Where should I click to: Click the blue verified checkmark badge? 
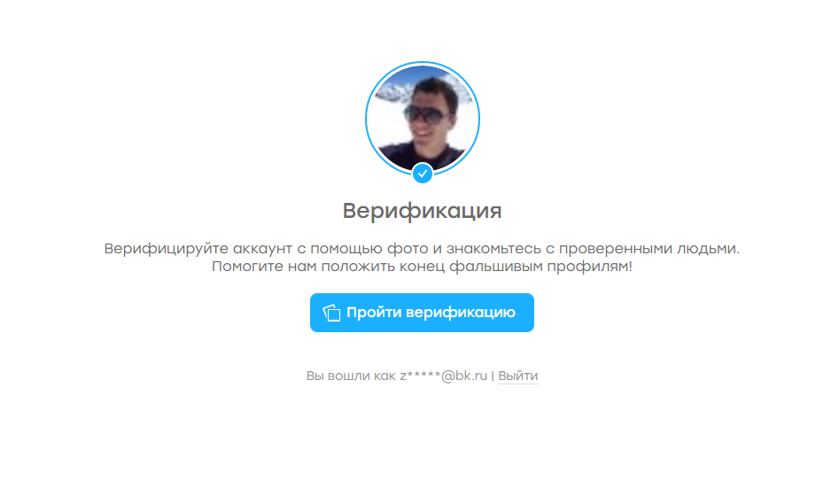(x=423, y=174)
